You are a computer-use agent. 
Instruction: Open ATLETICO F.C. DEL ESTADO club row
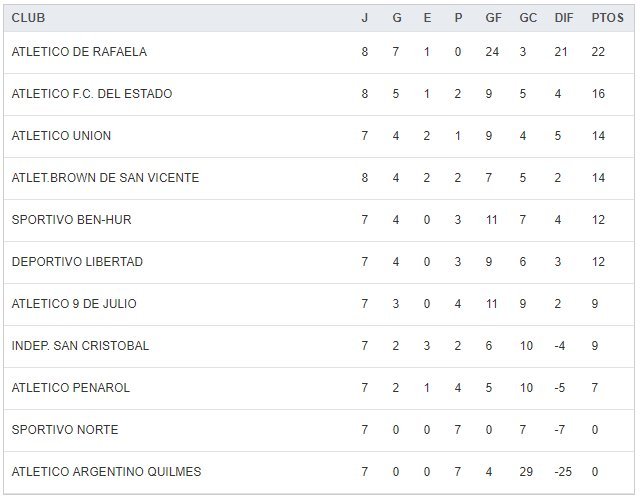[92, 94]
